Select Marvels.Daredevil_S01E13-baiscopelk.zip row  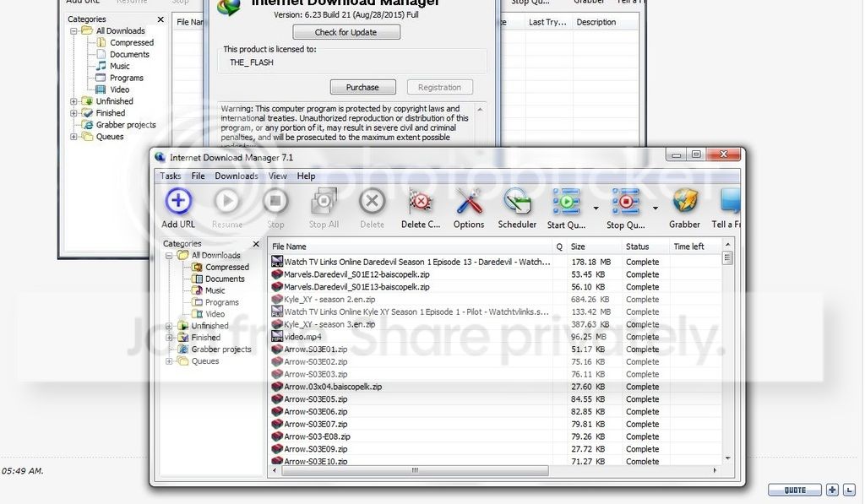(x=495, y=287)
